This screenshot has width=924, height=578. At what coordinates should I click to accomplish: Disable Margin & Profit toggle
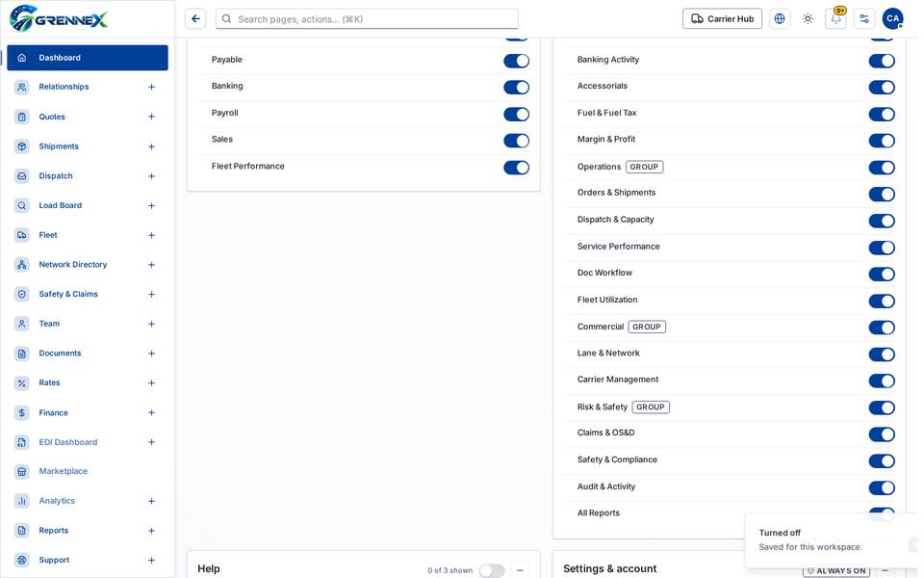pos(882,141)
